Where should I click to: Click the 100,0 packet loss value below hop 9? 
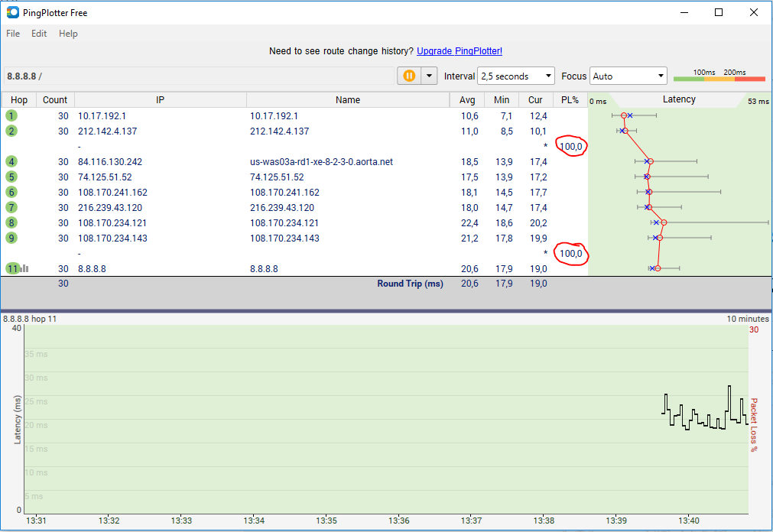click(x=571, y=254)
